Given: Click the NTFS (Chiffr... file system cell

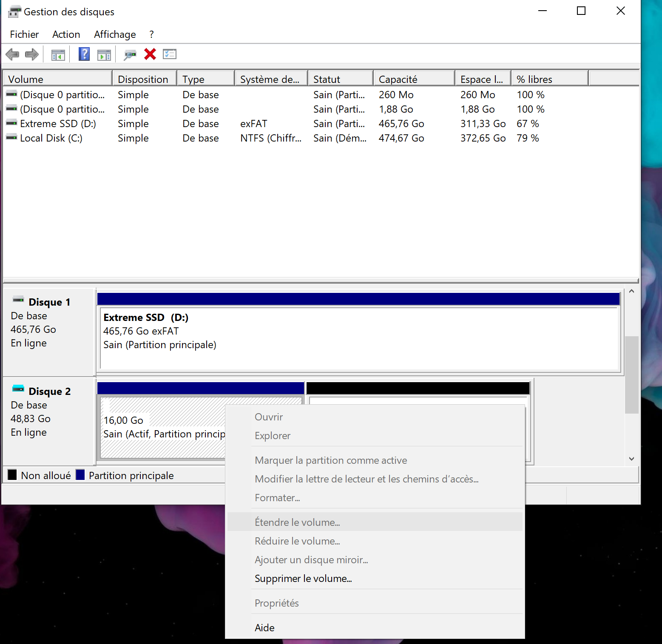Looking at the screenshot, I should (271, 138).
